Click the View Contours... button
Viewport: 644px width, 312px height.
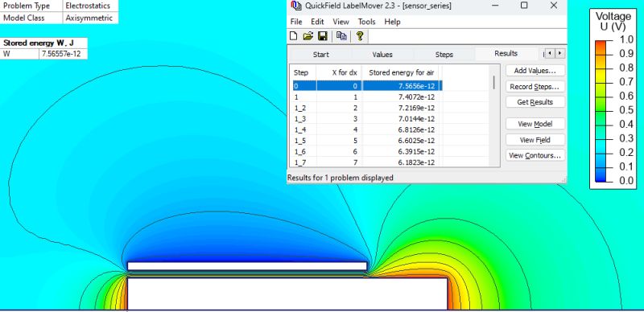535,155
